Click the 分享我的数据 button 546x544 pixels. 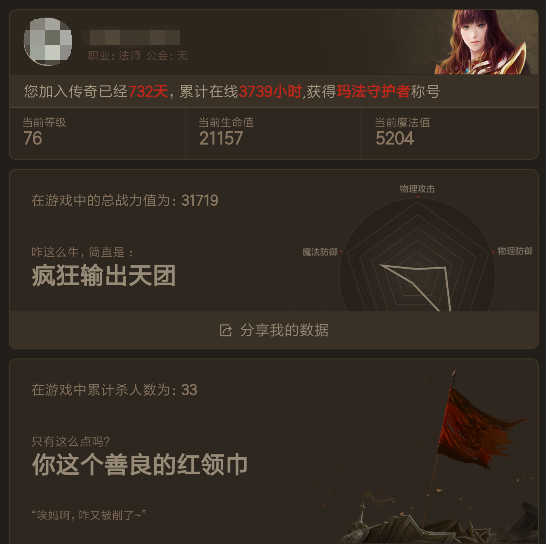[274, 330]
